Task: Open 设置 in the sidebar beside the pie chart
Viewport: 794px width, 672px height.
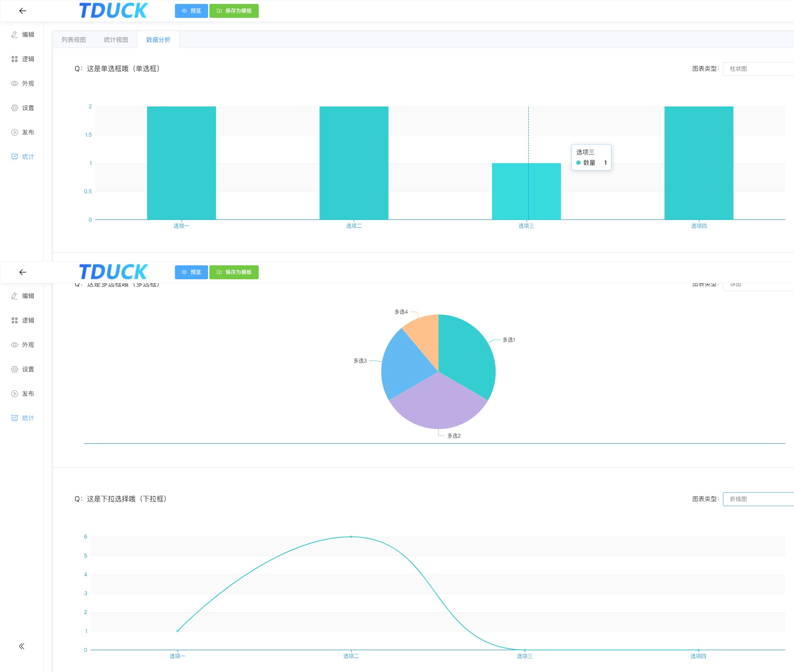Action: pyautogui.click(x=23, y=369)
